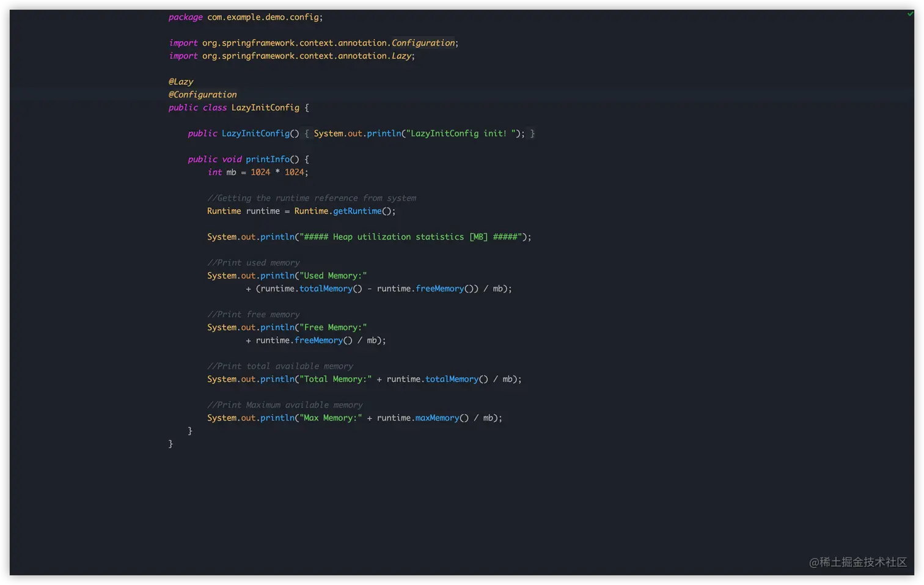The width and height of the screenshot is (924, 585).
Task: Click the "Heap utilization statistics [MB]" string
Action: [x=410, y=237]
